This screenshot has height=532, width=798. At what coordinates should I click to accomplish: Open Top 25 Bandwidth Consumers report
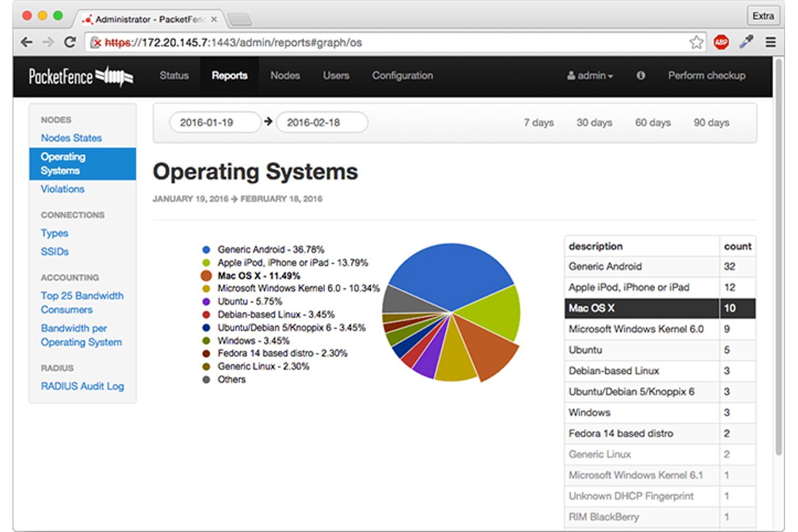[x=82, y=303]
